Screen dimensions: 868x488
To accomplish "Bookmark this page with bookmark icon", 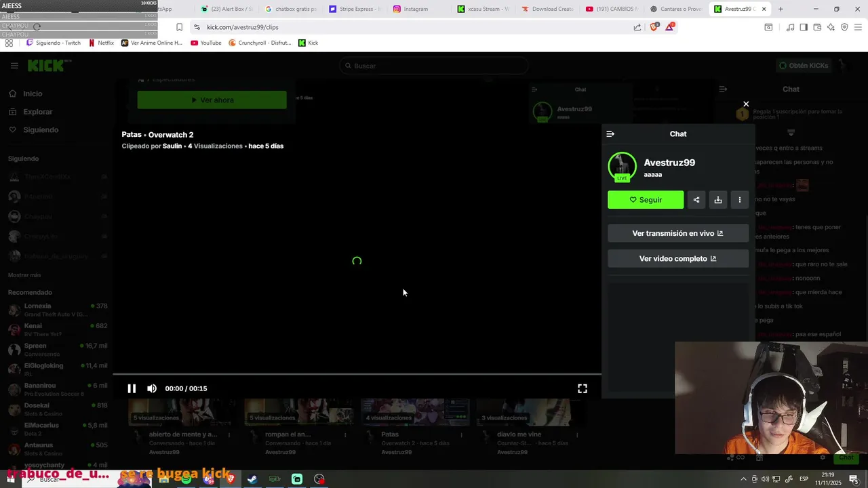I will tap(179, 27).
